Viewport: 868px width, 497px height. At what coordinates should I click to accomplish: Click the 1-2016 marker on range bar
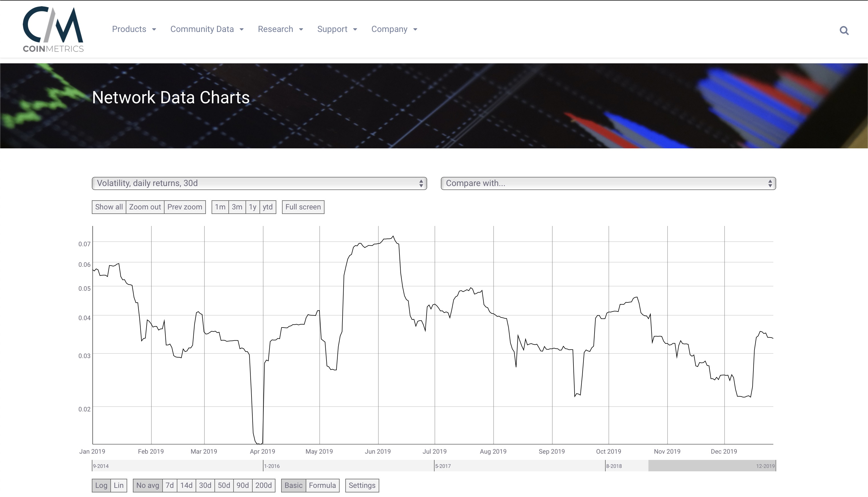click(272, 466)
